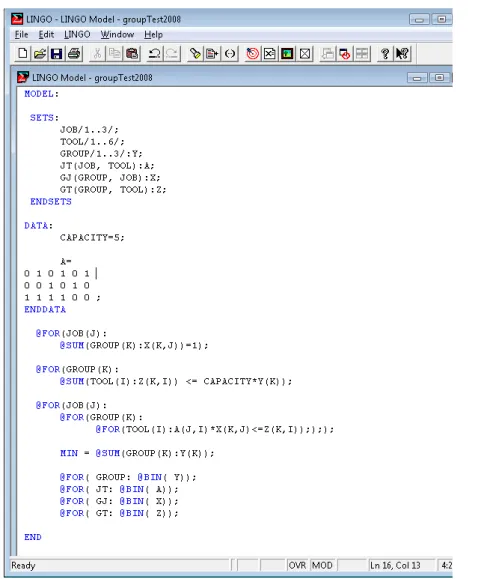Click the OVR indicator in status bar
Image resolution: width=481 pixels, height=579 pixels.
297,565
